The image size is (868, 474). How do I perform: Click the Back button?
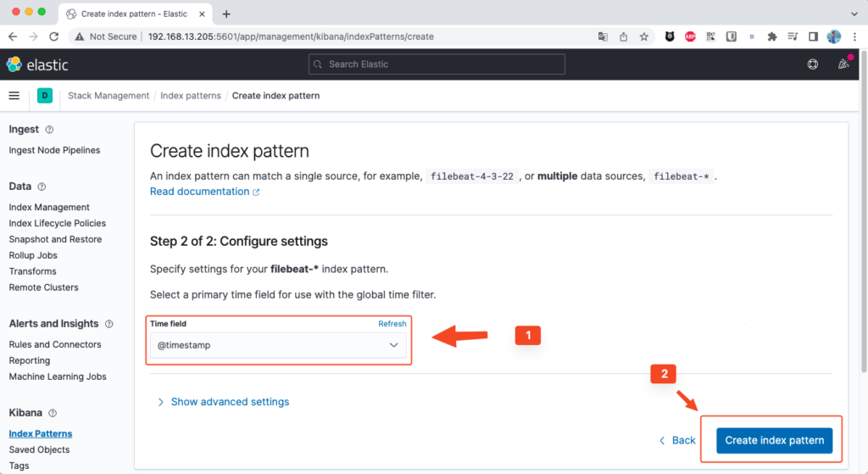pyautogui.click(x=677, y=440)
